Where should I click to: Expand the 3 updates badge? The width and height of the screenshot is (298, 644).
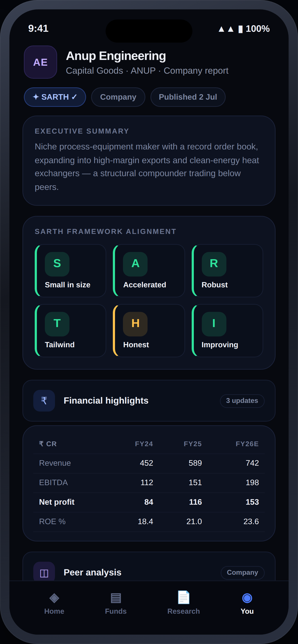coord(242,401)
